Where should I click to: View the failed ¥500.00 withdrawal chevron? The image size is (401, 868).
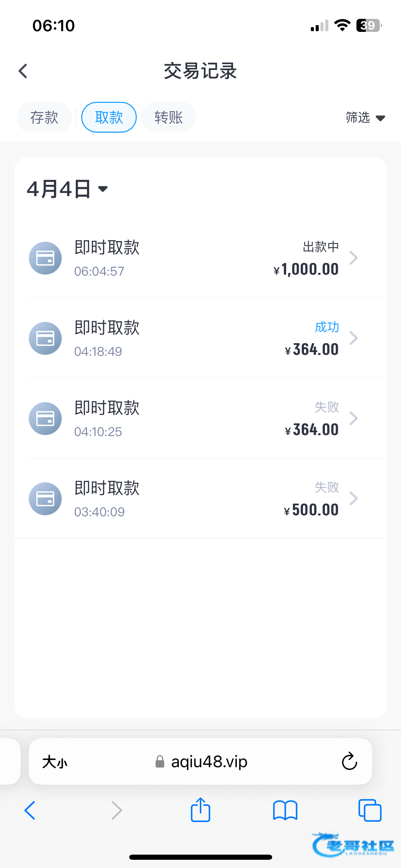353,498
